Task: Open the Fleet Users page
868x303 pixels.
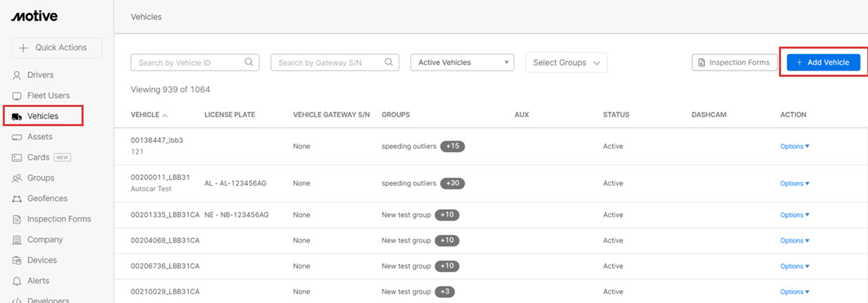Action: [x=48, y=95]
